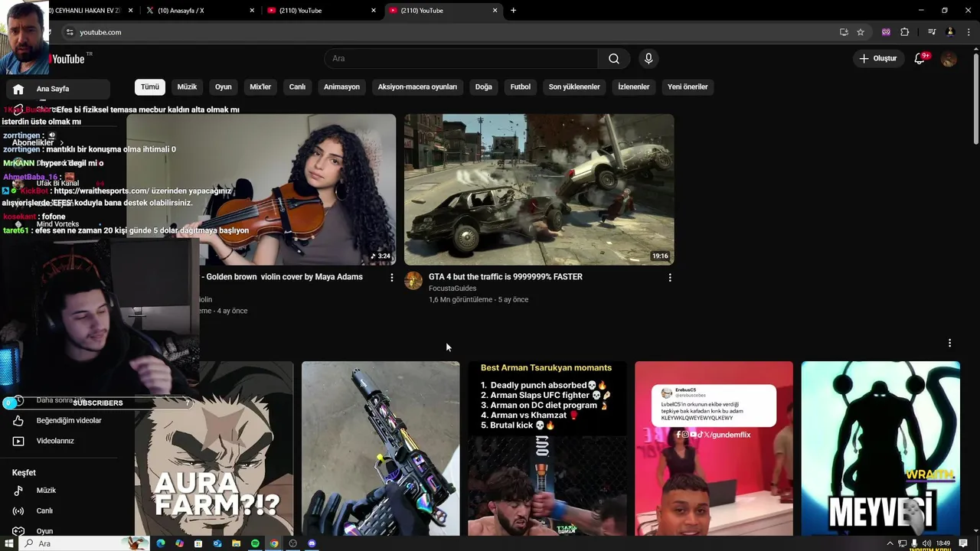Bookmark this page with star icon

tap(861, 32)
